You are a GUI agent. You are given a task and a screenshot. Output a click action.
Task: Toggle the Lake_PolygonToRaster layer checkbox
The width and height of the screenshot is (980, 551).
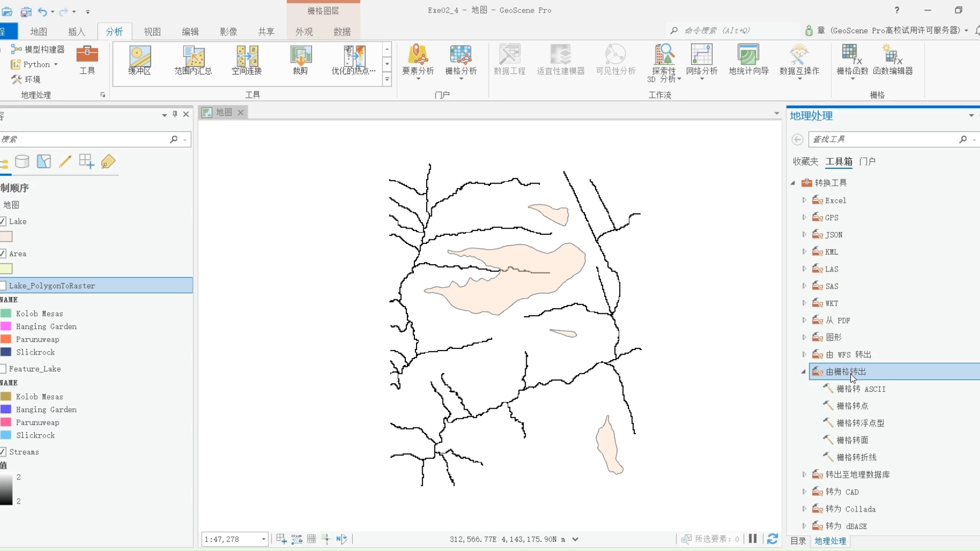(x=3, y=286)
